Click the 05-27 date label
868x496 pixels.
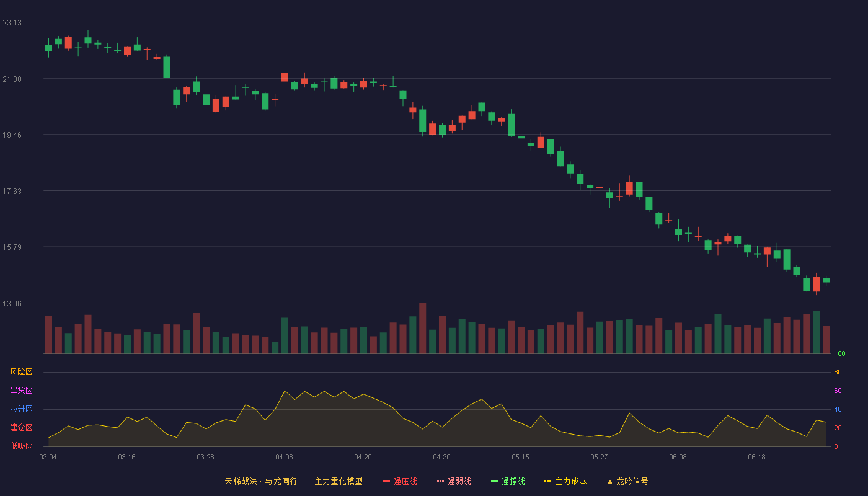(x=599, y=457)
